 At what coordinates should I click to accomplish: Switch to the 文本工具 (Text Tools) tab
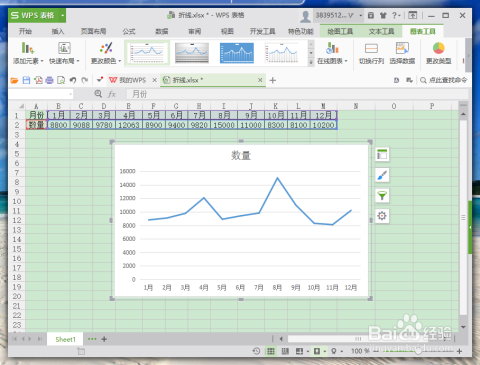click(x=381, y=31)
